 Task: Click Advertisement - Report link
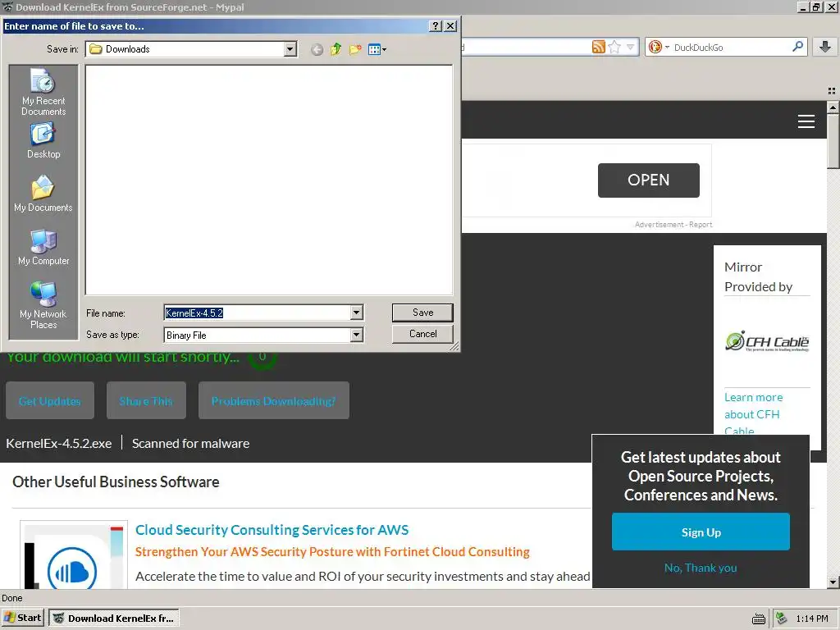click(673, 225)
